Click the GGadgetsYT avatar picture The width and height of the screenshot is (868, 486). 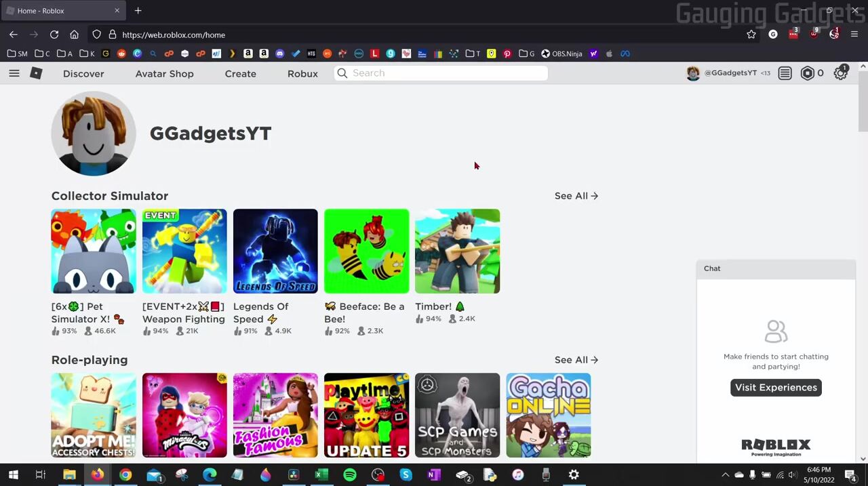tap(94, 134)
